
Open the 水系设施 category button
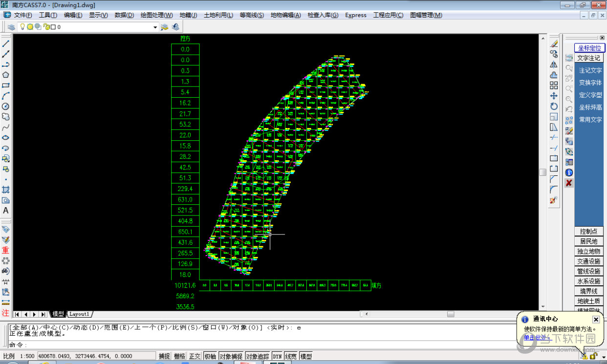[588, 281]
